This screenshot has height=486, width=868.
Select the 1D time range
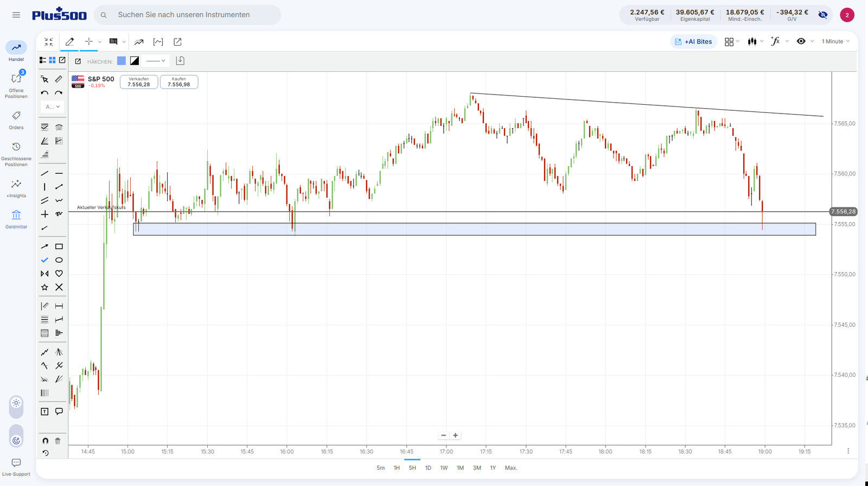coord(428,468)
